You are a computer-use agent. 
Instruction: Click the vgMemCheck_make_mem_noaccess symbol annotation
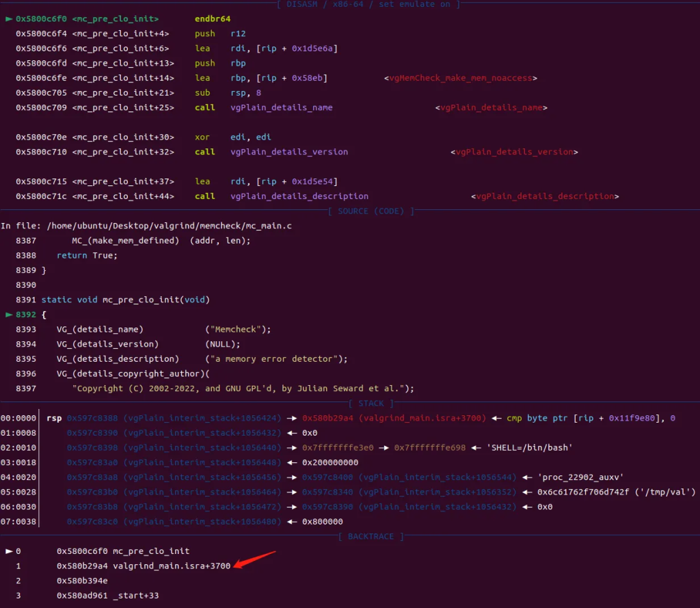click(x=460, y=78)
